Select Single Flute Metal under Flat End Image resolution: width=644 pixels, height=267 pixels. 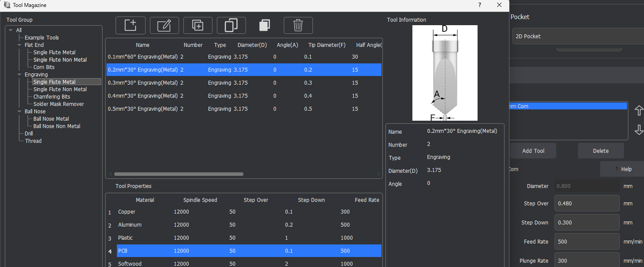[54, 53]
